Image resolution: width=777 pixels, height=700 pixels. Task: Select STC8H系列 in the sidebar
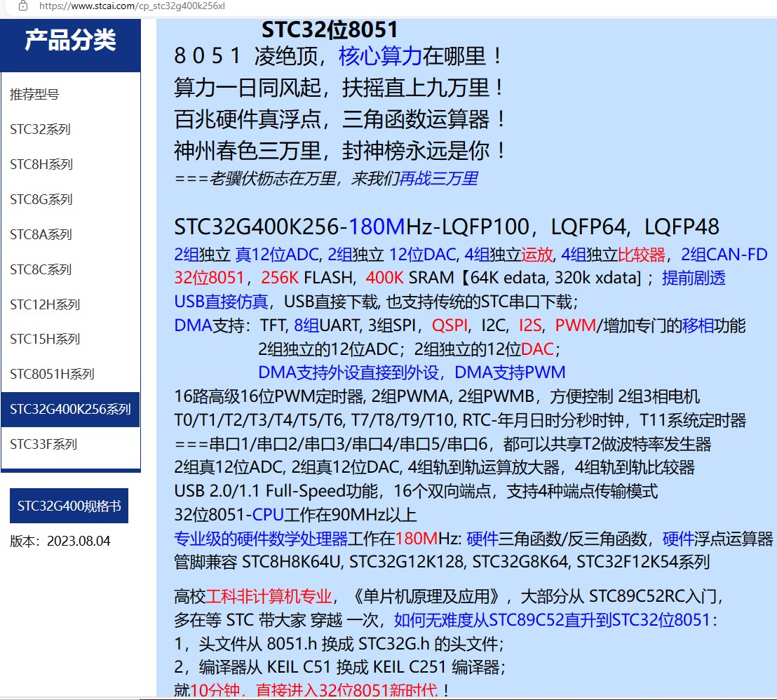pos(41,164)
